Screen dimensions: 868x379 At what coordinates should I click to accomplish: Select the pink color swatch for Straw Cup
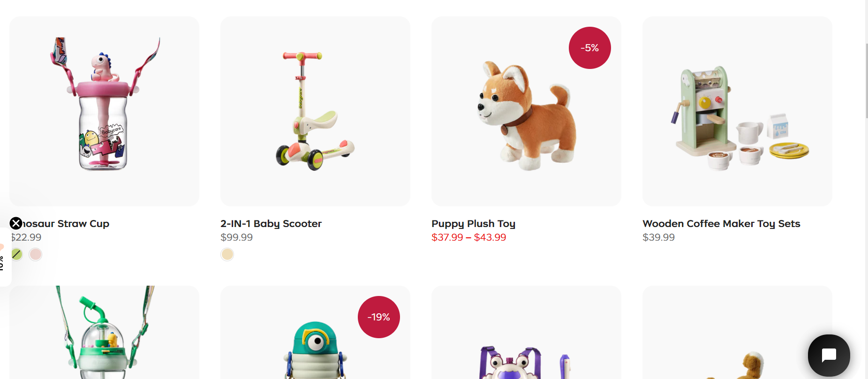36,254
